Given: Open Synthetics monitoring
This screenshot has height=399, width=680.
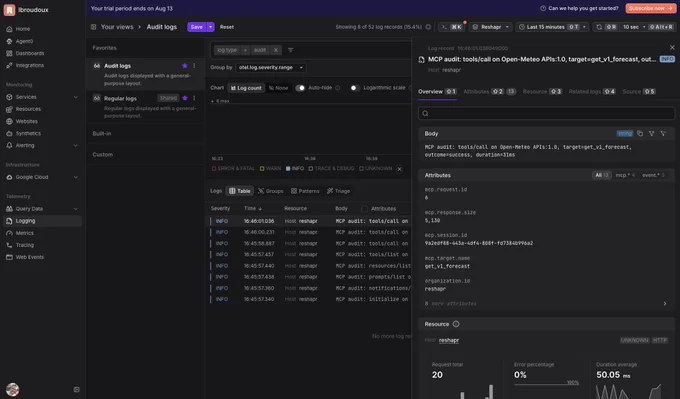Looking at the screenshot, I should tap(28, 134).
